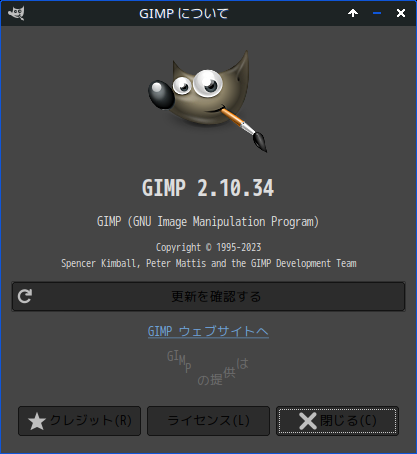
Task: Click the star icon on the credits button
Action: click(x=37, y=421)
